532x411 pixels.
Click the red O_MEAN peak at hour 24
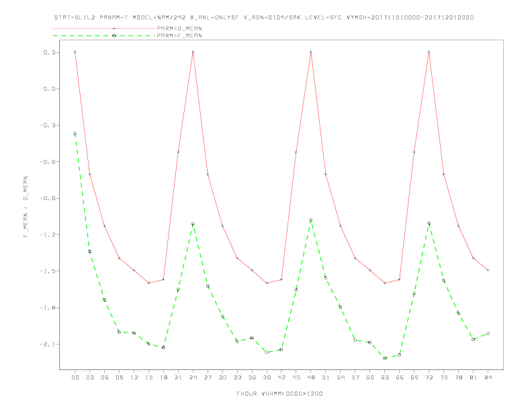[193, 52]
